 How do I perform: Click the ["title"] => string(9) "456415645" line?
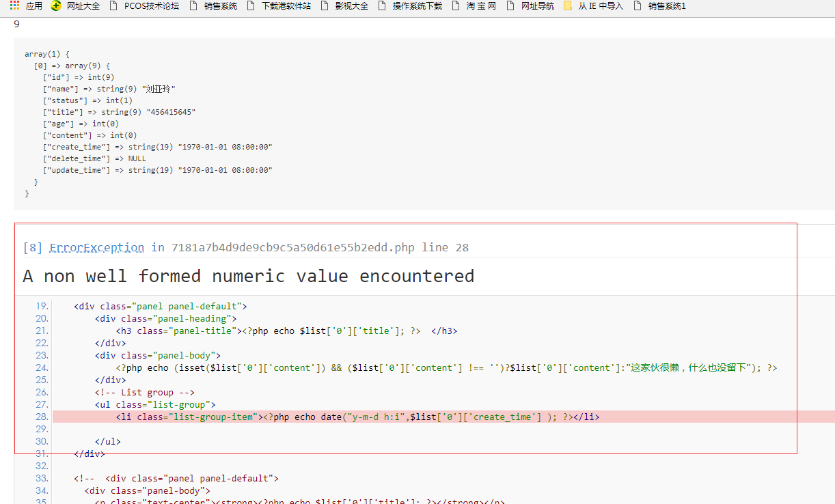120,112
